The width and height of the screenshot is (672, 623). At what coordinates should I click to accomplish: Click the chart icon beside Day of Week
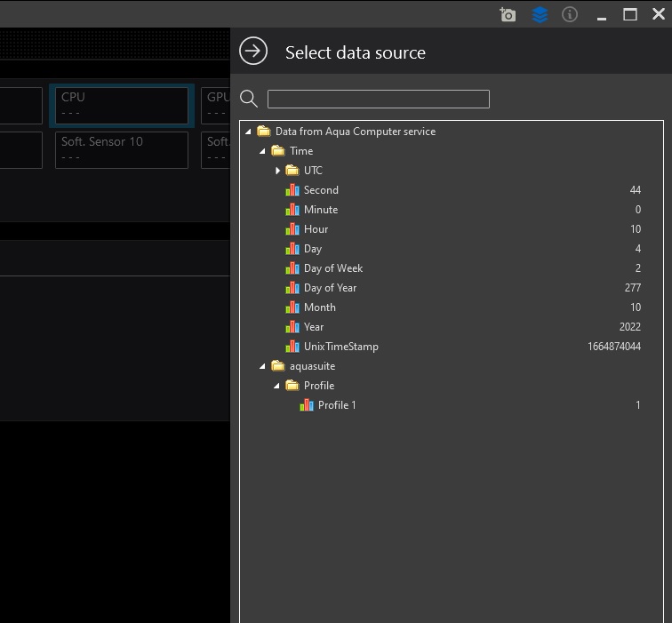point(292,268)
